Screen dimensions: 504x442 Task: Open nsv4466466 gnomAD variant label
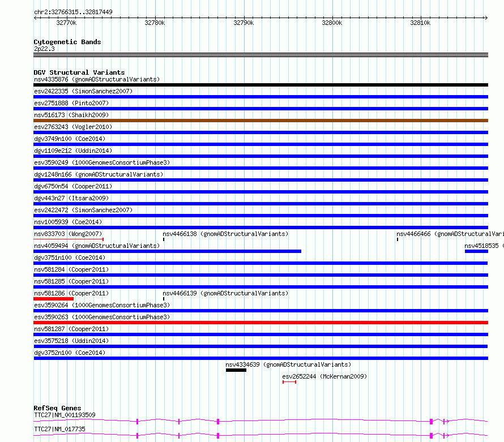click(450, 234)
